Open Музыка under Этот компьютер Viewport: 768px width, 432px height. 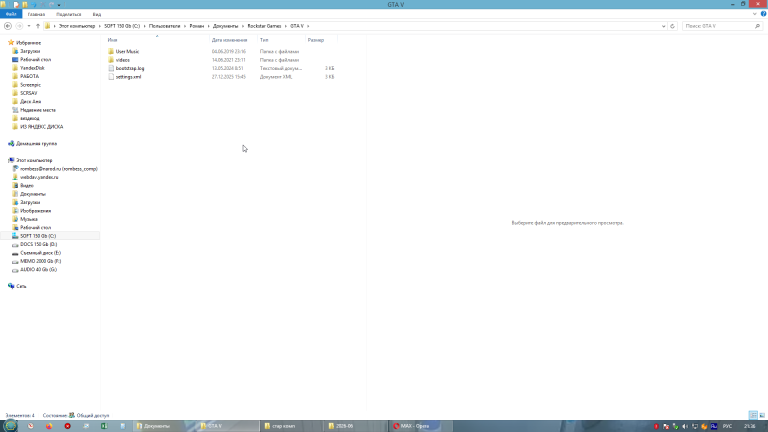[29, 219]
